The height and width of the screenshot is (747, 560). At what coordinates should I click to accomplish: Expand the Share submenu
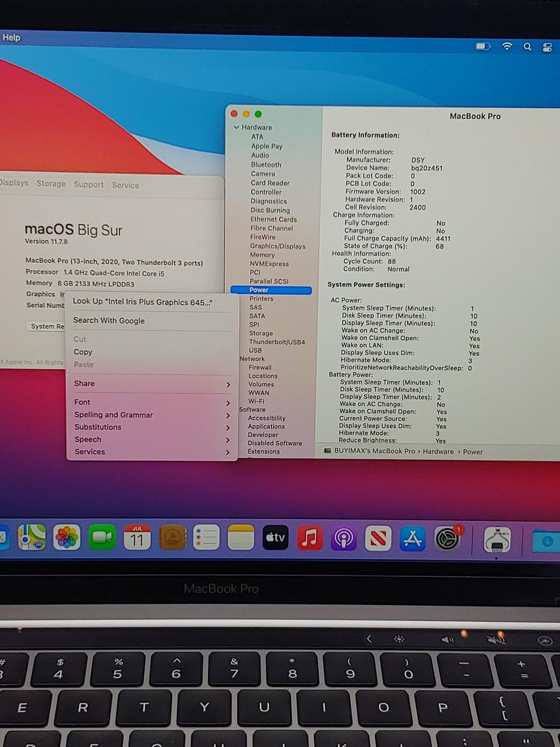(x=152, y=383)
